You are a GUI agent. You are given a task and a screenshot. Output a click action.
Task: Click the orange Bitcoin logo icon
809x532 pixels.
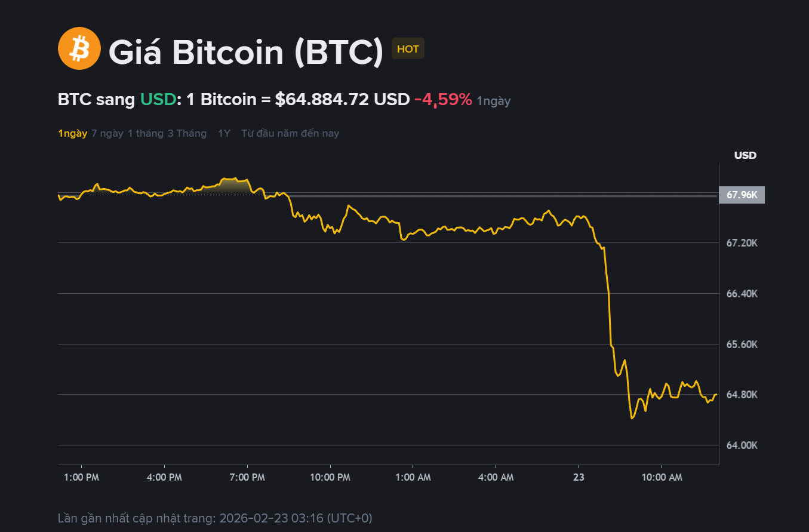point(79,49)
